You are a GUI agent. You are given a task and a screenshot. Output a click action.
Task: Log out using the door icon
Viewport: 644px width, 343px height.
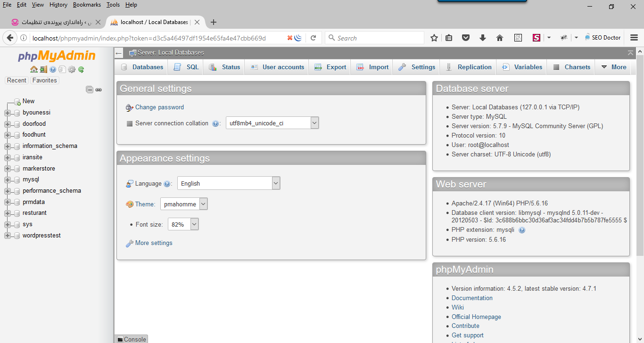click(x=43, y=69)
